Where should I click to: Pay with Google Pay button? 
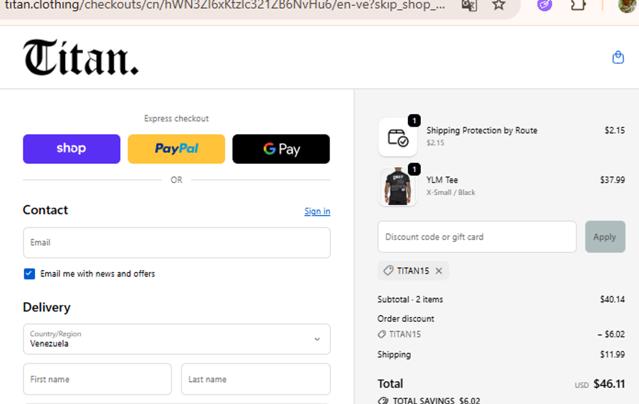coord(281,149)
